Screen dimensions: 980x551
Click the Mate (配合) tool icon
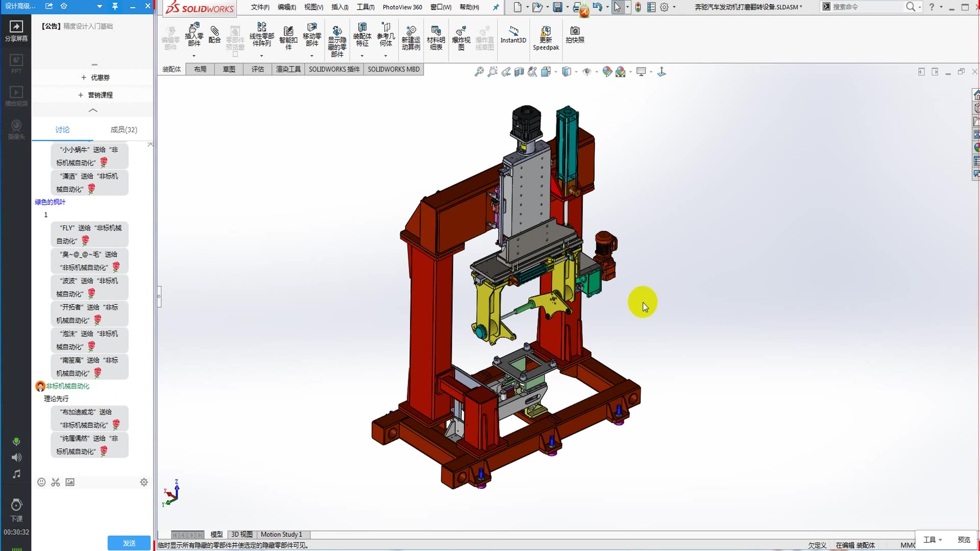215,34
